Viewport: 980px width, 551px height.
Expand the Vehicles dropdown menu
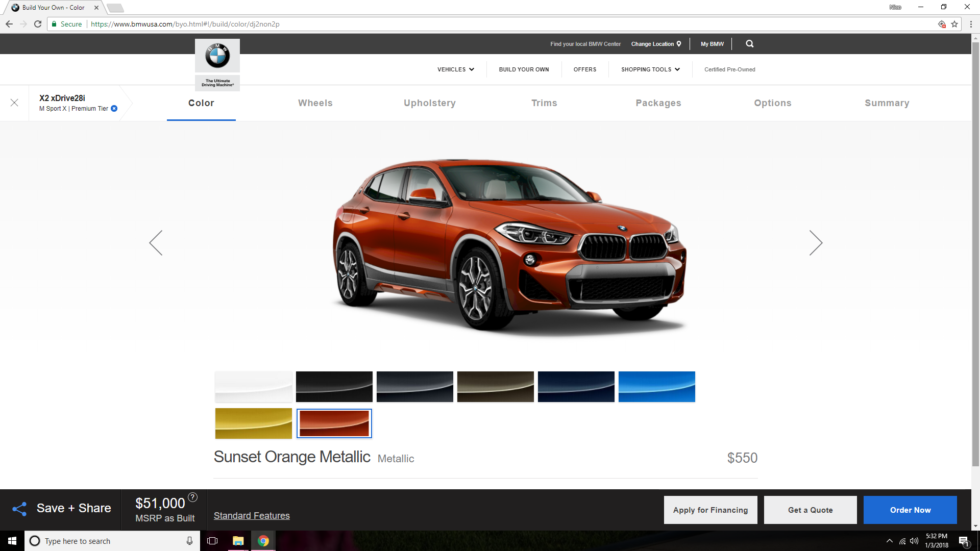(x=455, y=69)
